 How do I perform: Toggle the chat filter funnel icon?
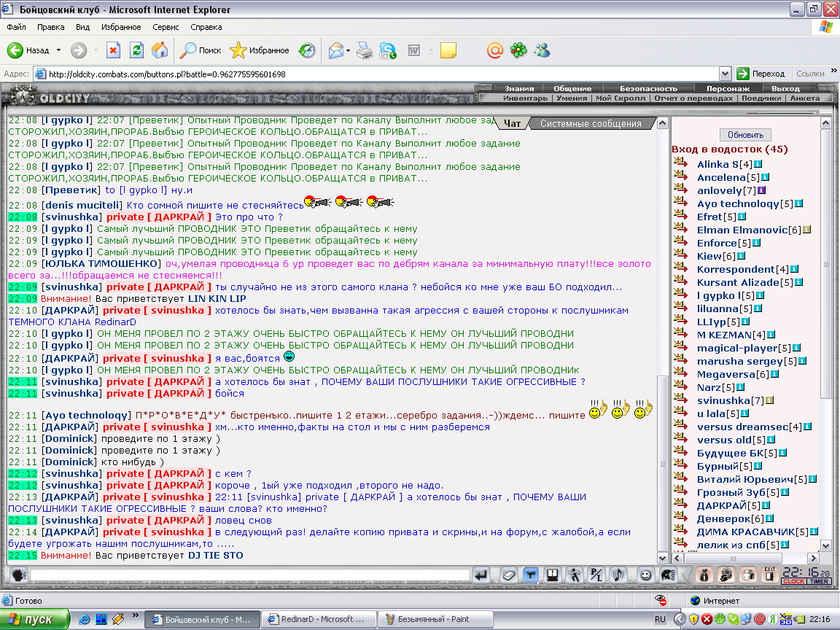[x=530, y=575]
